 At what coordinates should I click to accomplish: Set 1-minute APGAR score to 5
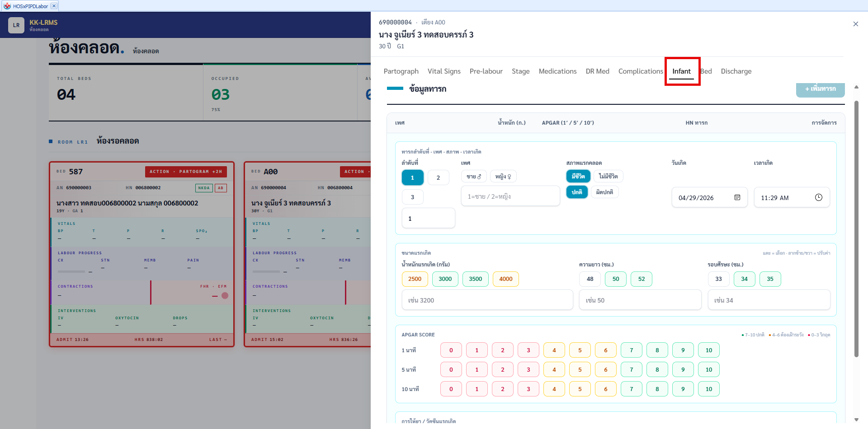pyautogui.click(x=580, y=350)
